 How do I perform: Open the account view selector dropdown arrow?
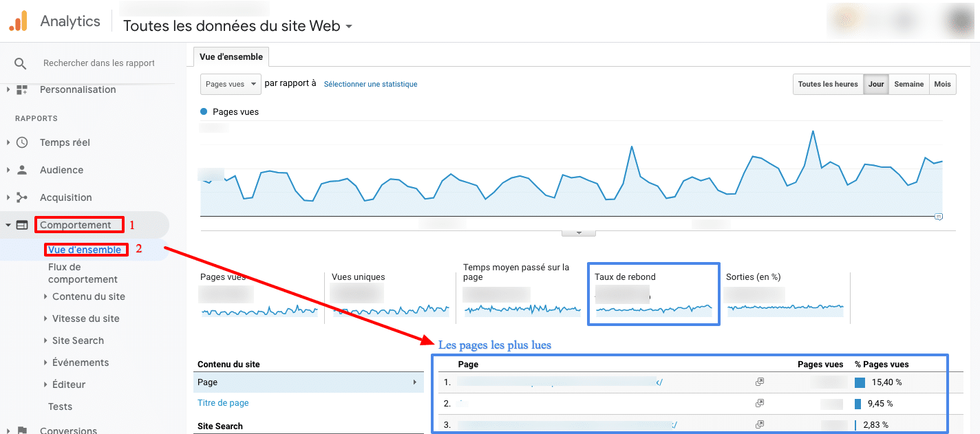click(x=349, y=27)
